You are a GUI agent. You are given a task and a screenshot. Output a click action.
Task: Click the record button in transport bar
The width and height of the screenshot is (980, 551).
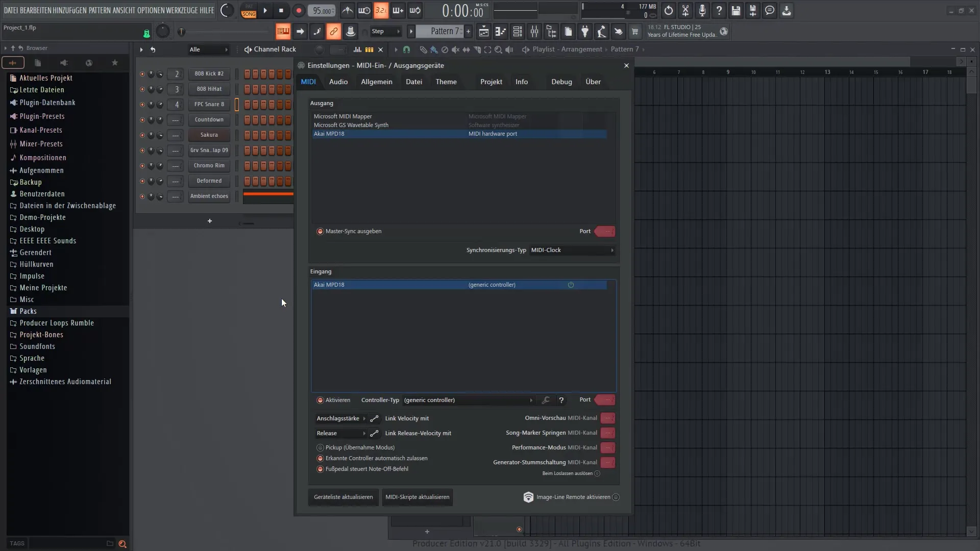click(299, 10)
